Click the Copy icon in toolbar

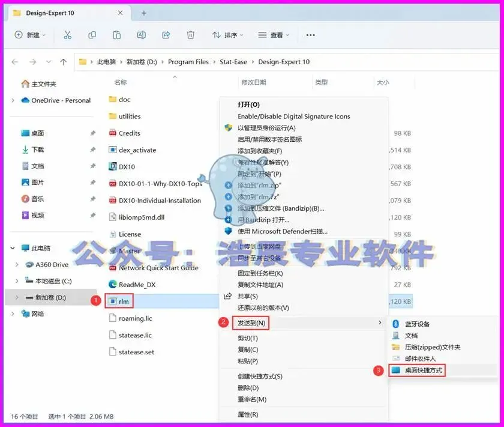[x=92, y=35]
